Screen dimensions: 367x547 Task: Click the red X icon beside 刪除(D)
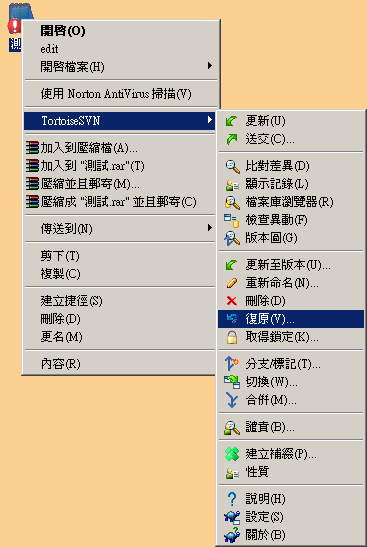[x=231, y=301]
